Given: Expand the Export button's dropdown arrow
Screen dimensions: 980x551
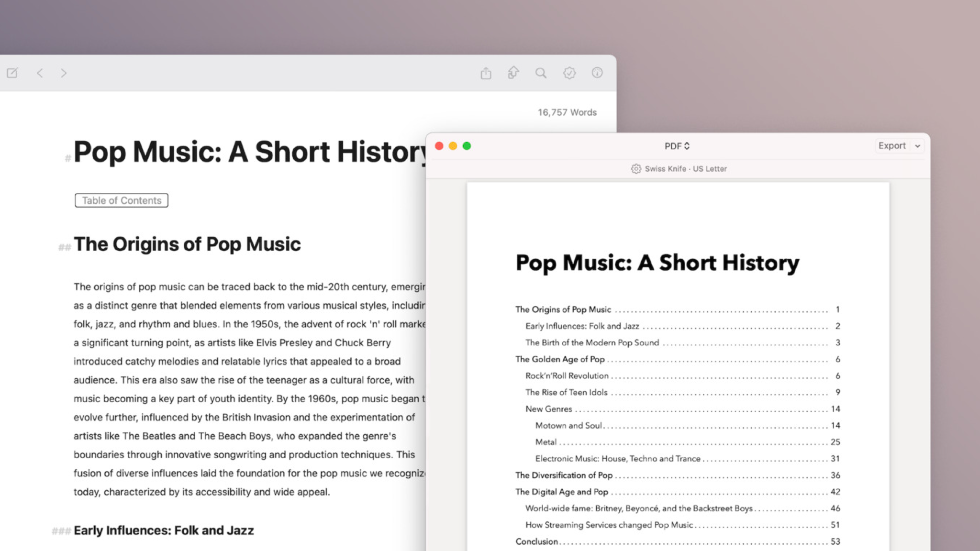Looking at the screenshot, I should (x=917, y=146).
